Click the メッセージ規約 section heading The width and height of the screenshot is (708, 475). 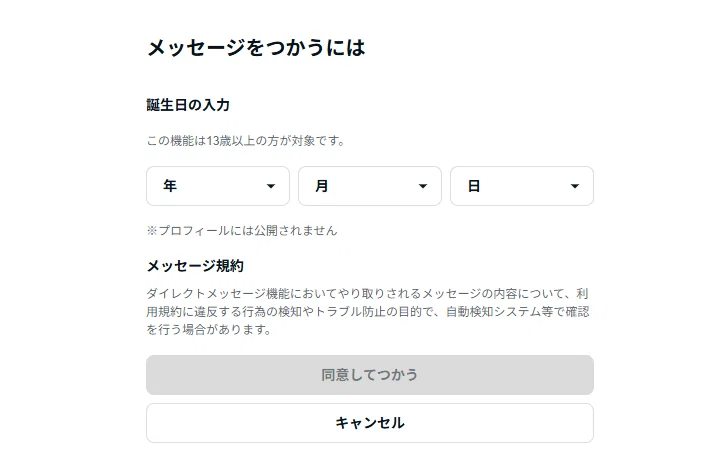click(195, 266)
